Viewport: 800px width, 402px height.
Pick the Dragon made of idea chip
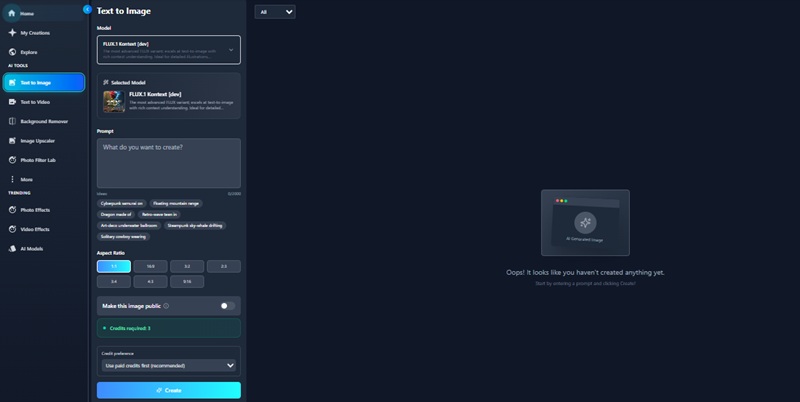click(116, 215)
